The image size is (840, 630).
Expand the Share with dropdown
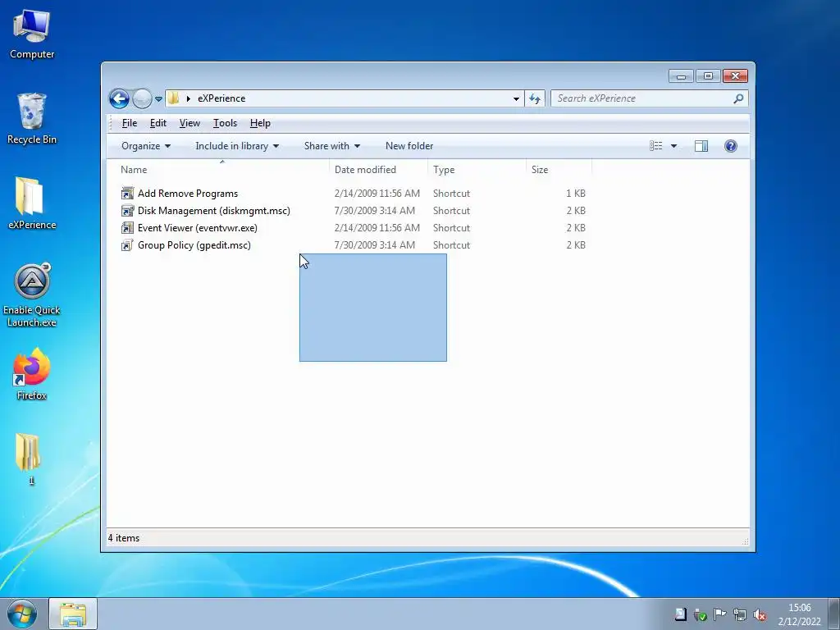[331, 146]
